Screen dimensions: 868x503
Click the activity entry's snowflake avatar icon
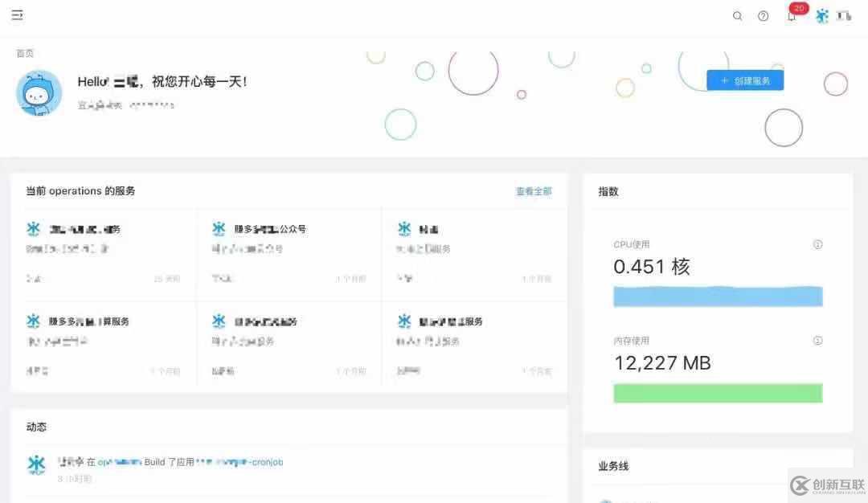(x=36, y=464)
